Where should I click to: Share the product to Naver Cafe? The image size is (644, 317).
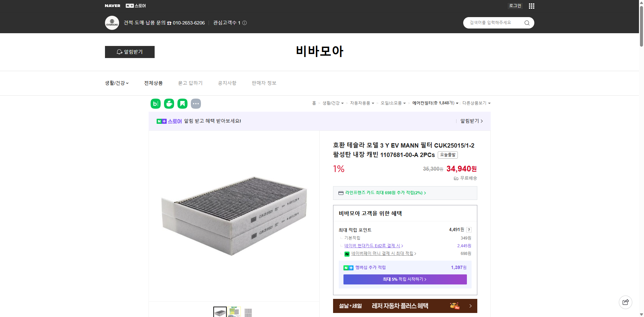[x=169, y=104]
